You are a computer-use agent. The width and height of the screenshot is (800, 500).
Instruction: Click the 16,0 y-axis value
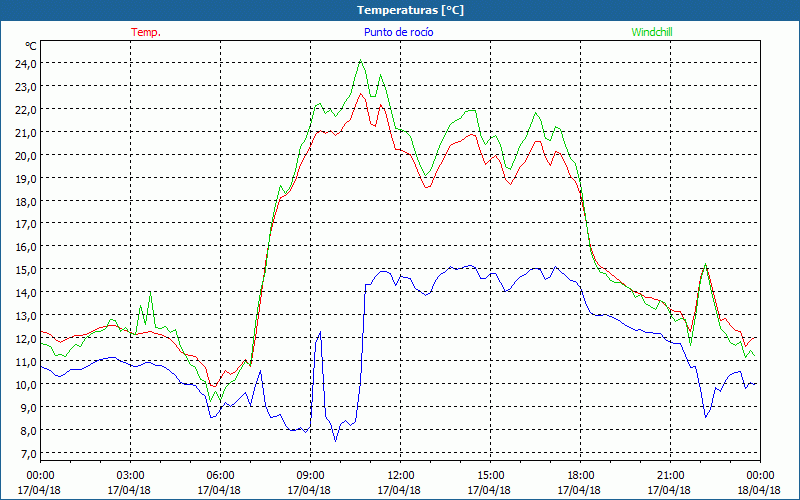26,247
